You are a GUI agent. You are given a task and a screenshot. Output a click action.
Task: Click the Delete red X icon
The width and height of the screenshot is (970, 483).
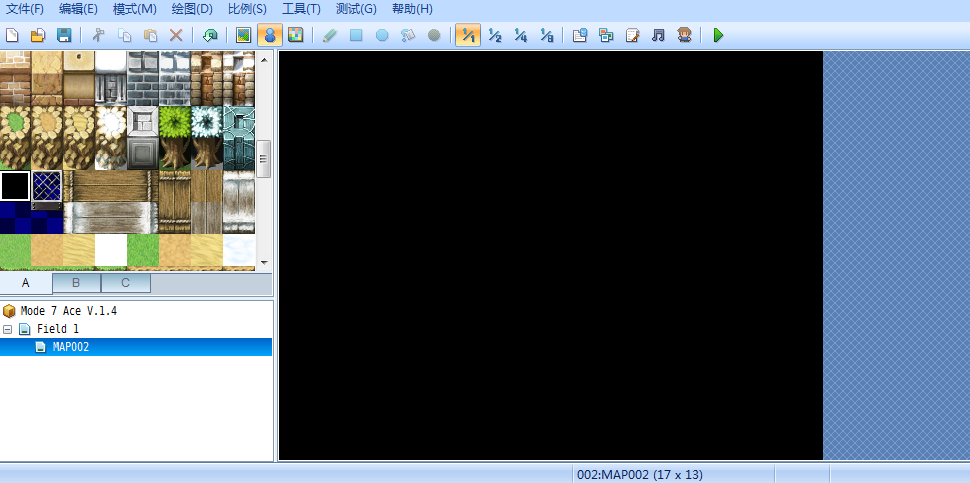coord(176,35)
